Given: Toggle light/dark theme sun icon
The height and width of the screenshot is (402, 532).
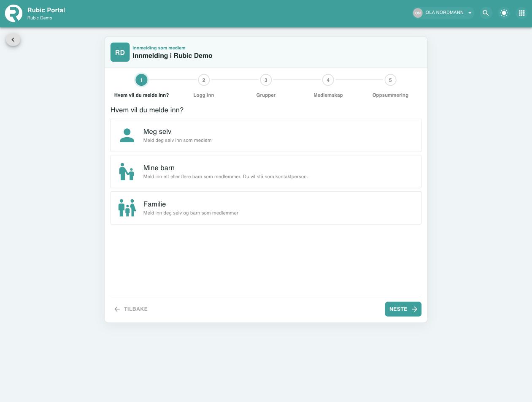Looking at the screenshot, I should click(x=504, y=13).
